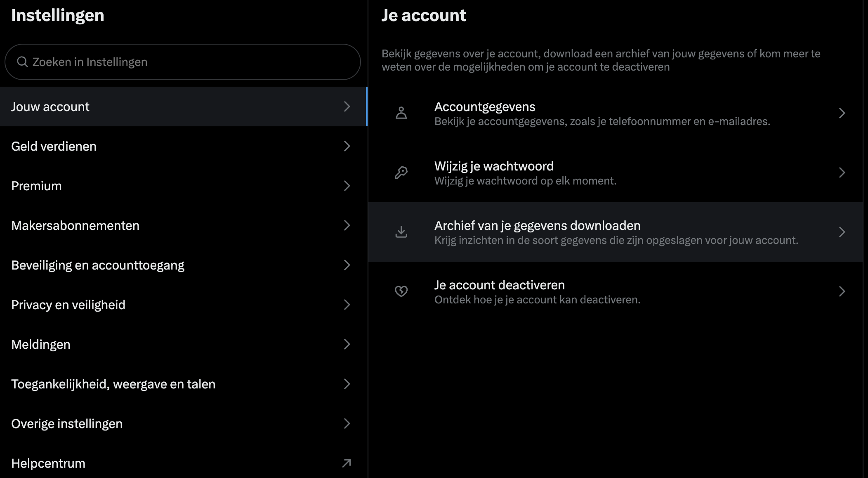The width and height of the screenshot is (868, 478).
Task: Click the person icon beside Accountgegevens
Action: click(x=401, y=113)
